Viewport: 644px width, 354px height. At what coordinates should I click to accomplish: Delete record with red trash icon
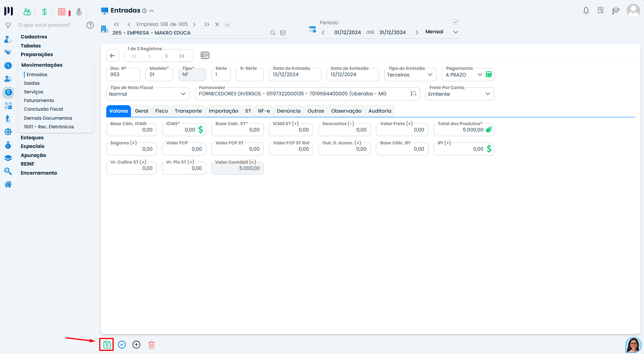pyautogui.click(x=151, y=345)
